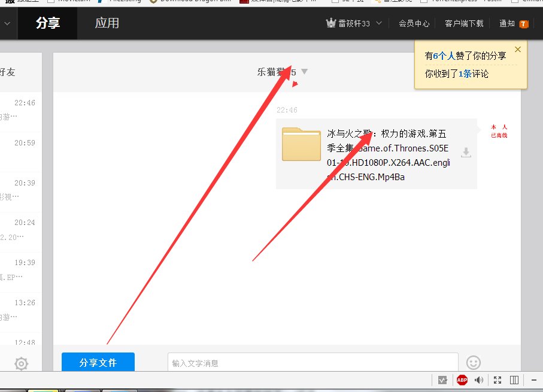Open the network speed indicator in the status bar

coord(444,379)
